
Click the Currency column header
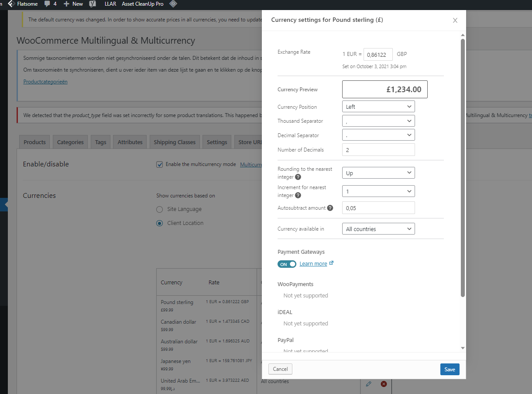[x=172, y=283]
